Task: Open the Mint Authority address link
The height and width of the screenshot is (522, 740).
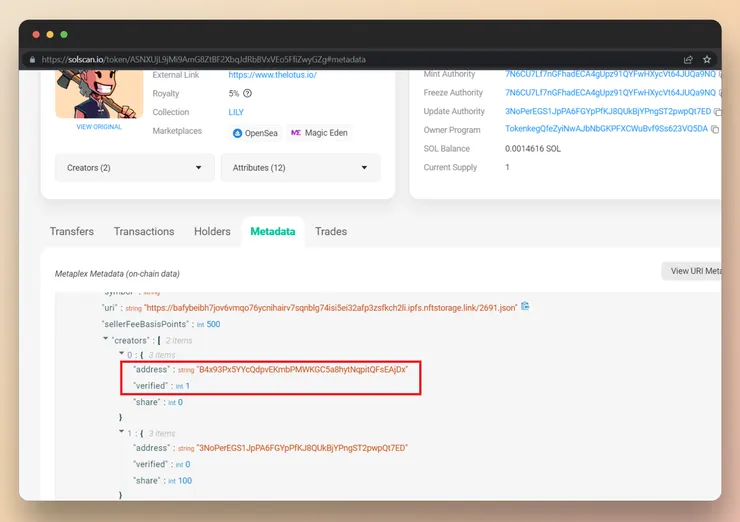Action: tap(610, 74)
